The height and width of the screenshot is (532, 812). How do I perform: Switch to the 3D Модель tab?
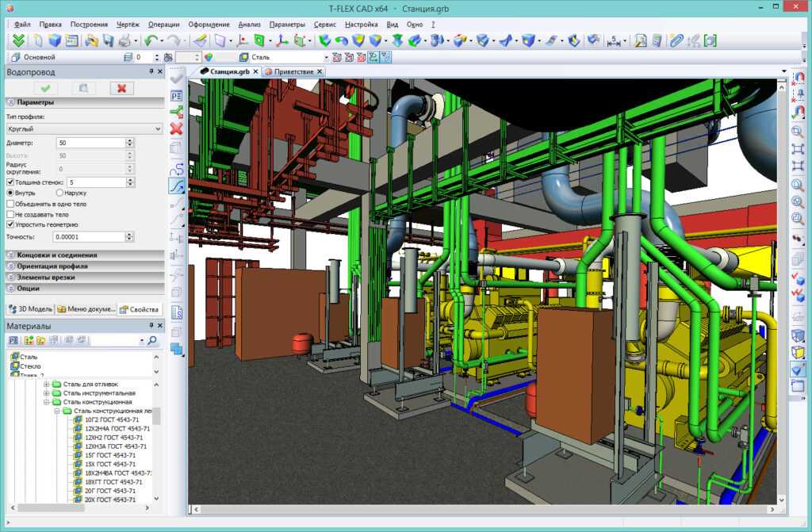pyautogui.click(x=30, y=309)
